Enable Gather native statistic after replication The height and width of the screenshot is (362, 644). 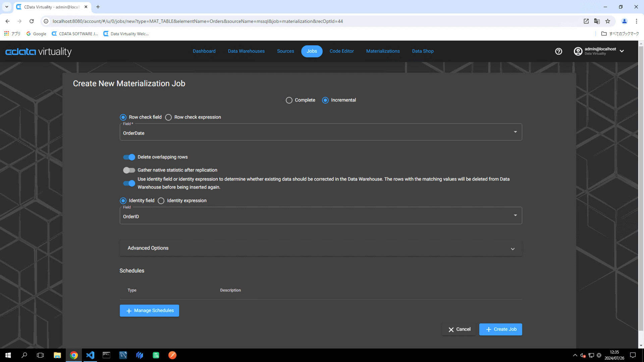pyautogui.click(x=129, y=170)
